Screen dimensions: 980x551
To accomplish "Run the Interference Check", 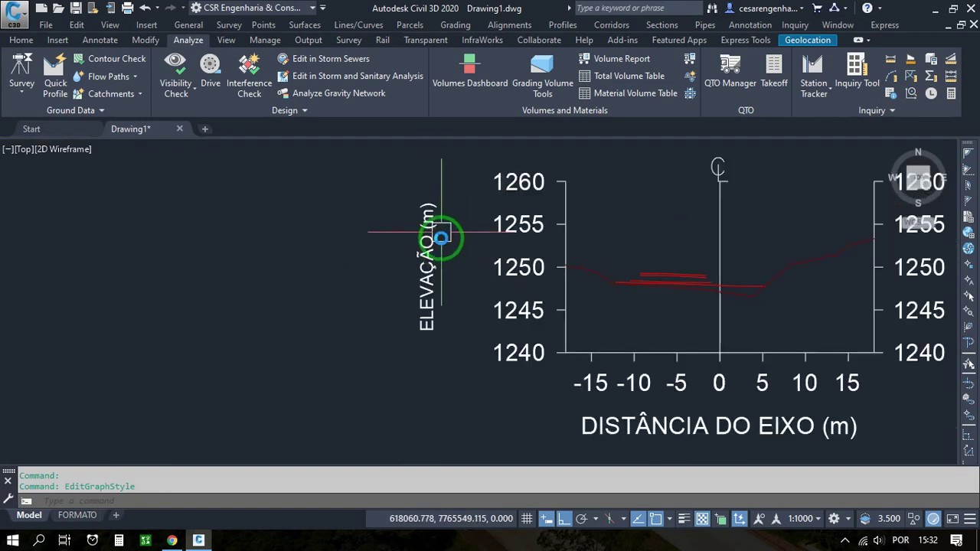I will pos(249,75).
